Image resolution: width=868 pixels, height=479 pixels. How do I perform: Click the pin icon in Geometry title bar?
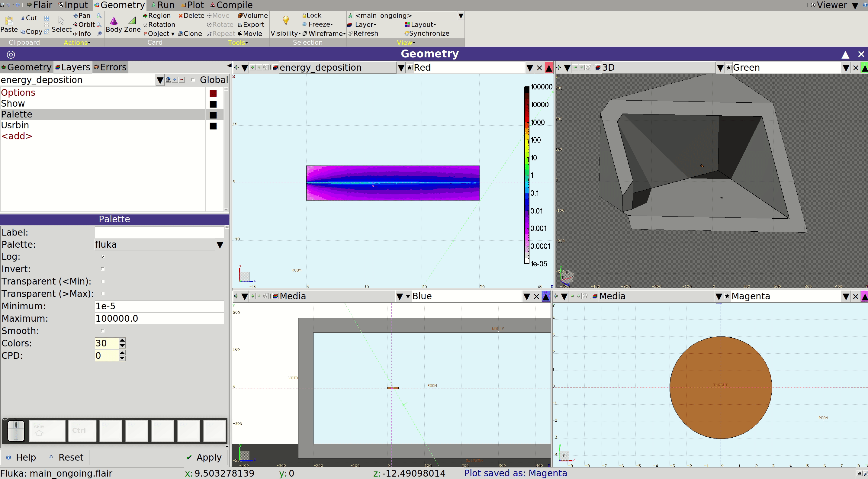(x=11, y=54)
